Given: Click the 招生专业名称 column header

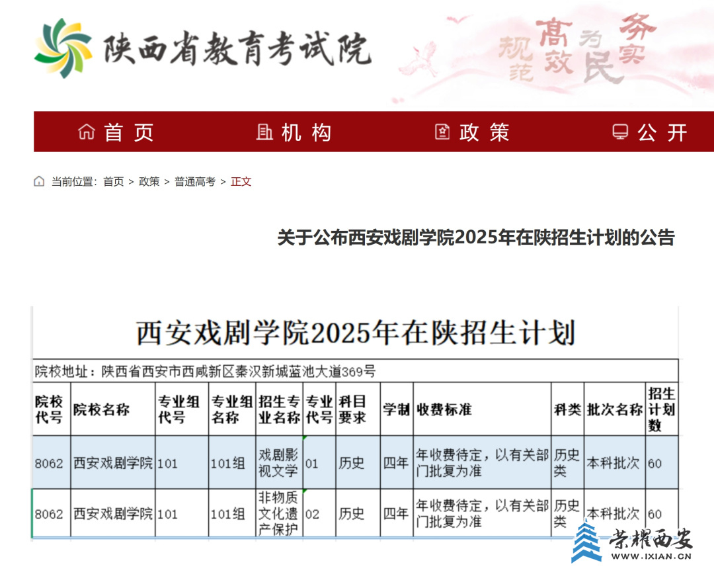Looking at the screenshot, I should (279, 409).
